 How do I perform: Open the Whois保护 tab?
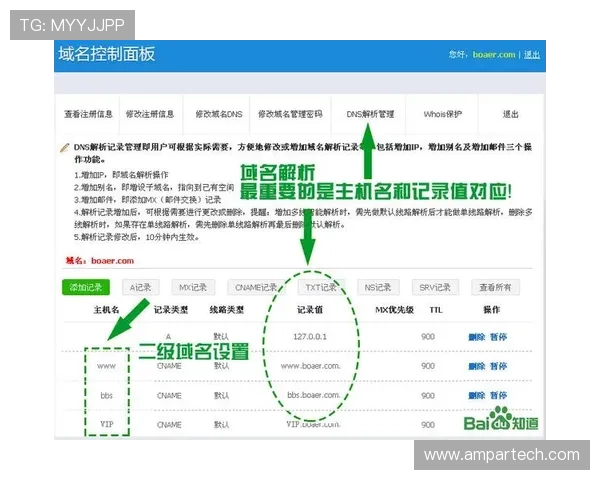[x=443, y=114]
